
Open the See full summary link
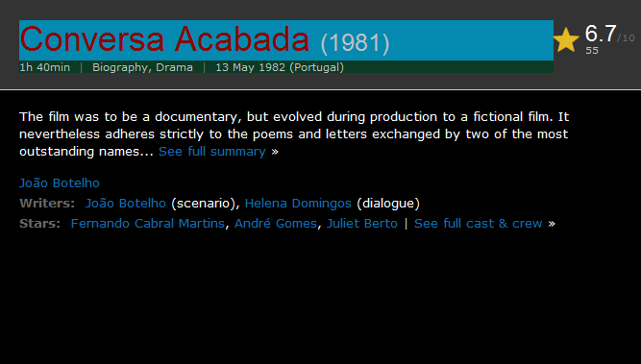pyautogui.click(x=212, y=152)
